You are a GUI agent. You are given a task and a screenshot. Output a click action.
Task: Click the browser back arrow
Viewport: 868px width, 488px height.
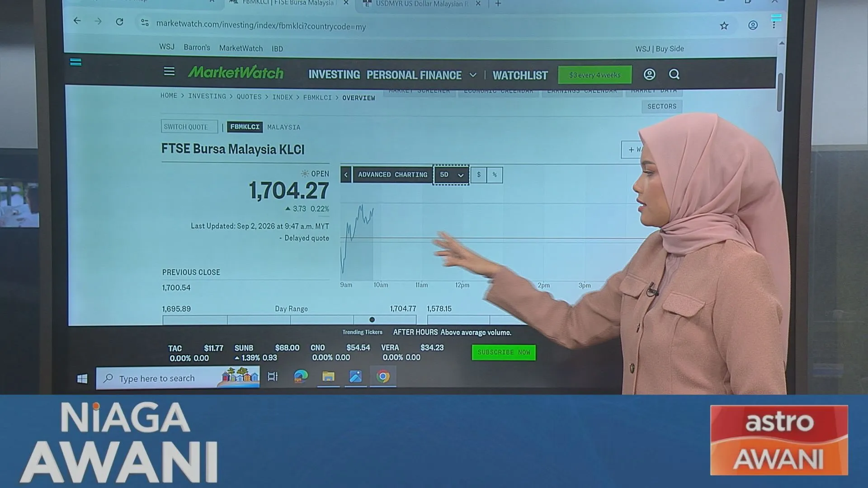coord(77,21)
